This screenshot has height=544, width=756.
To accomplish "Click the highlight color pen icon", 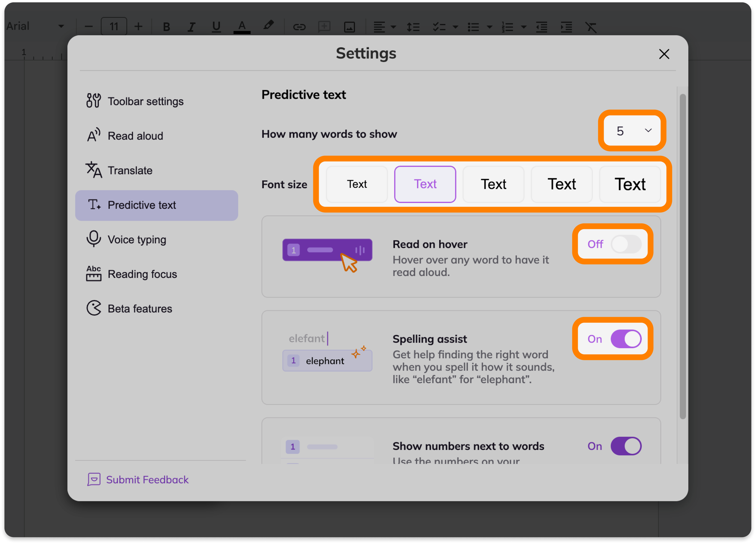I will (268, 25).
